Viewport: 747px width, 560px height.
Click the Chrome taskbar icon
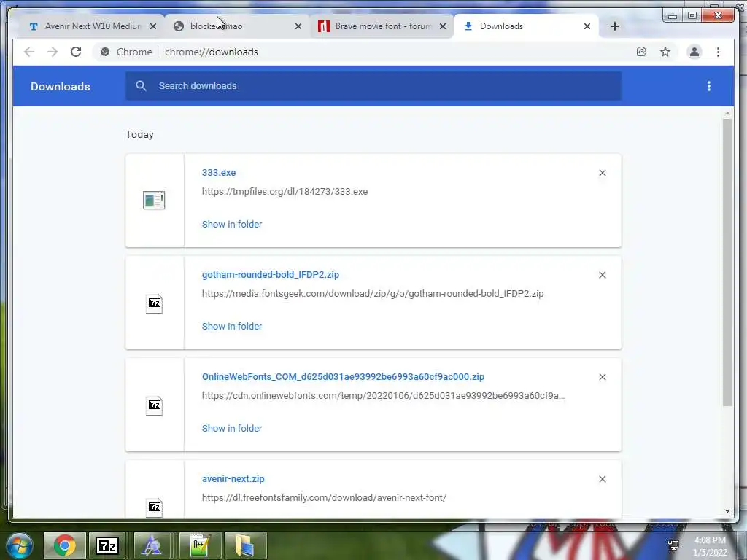(x=65, y=545)
